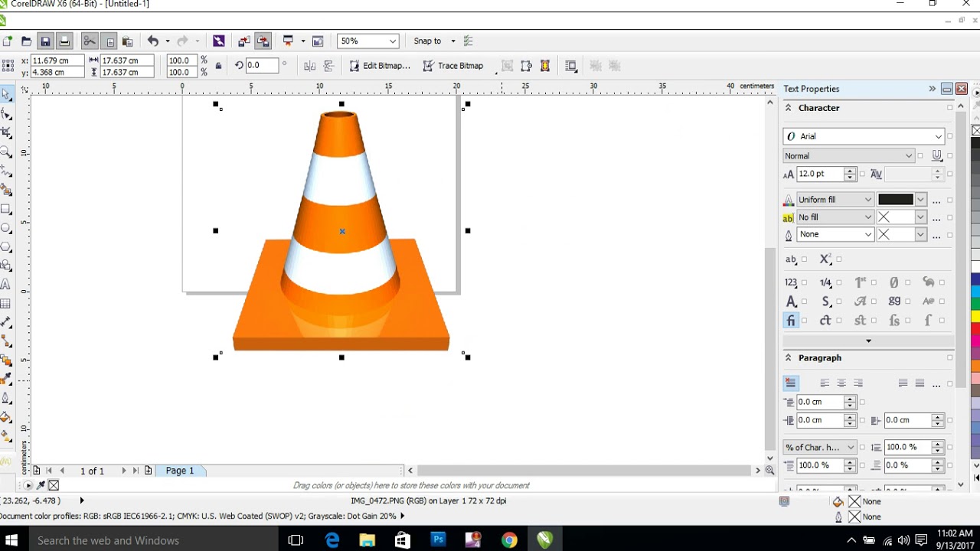This screenshot has height=551, width=980.
Task: Open the No fill background dropdown
Action: pyautogui.click(x=868, y=217)
